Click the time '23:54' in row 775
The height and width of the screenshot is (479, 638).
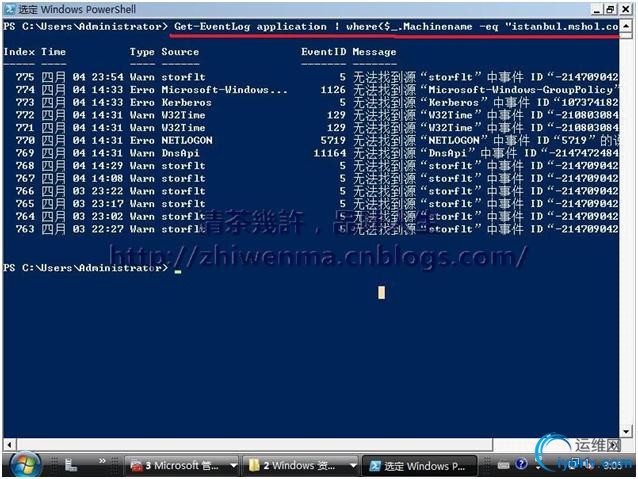coord(107,77)
